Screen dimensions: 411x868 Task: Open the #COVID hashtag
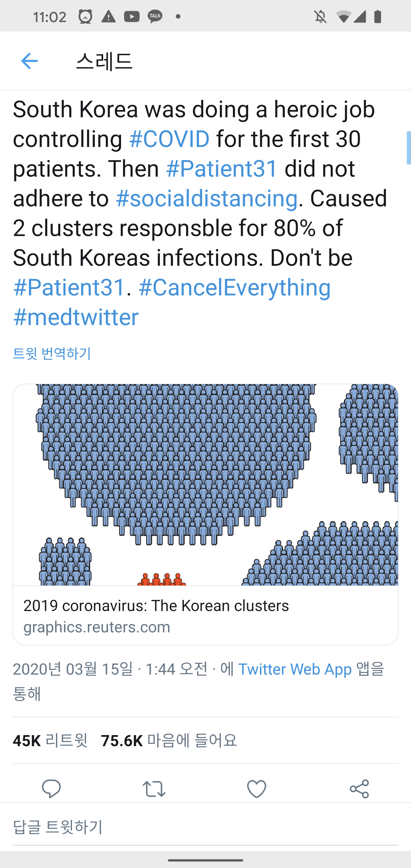pyautogui.click(x=169, y=139)
